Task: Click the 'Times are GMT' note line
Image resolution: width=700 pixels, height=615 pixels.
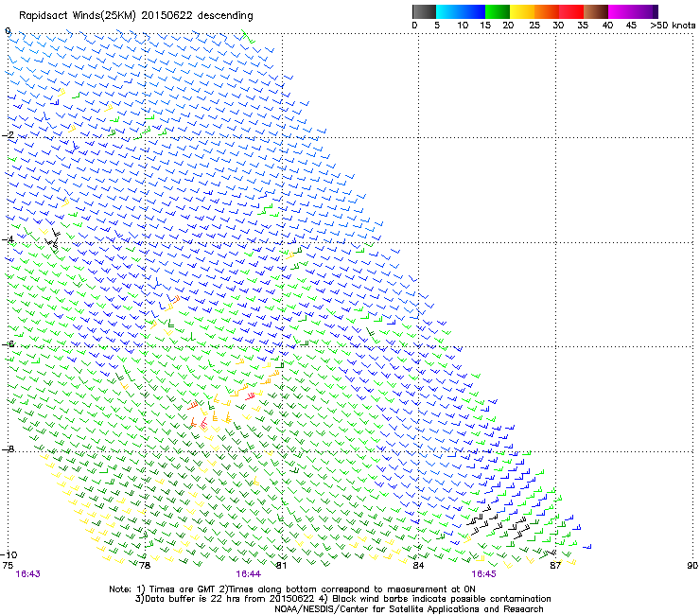Action: [292, 589]
